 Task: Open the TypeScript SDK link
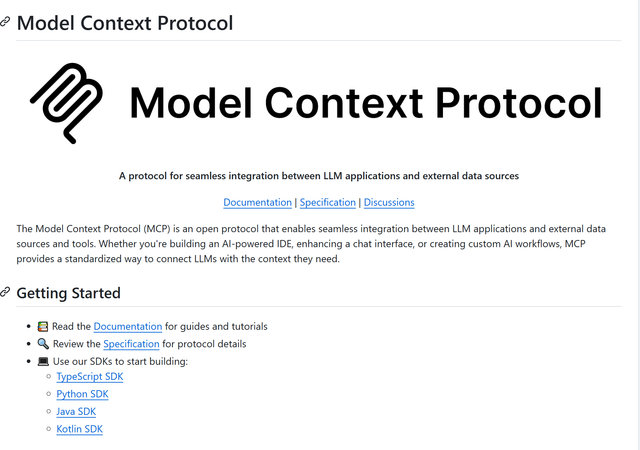pos(90,377)
